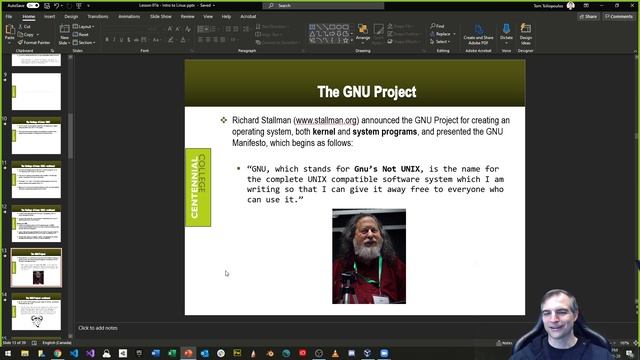Click Find in the Editing group
The width and height of the screenshot is (640, 360).
pyautogui.click(x=437, y=26)
